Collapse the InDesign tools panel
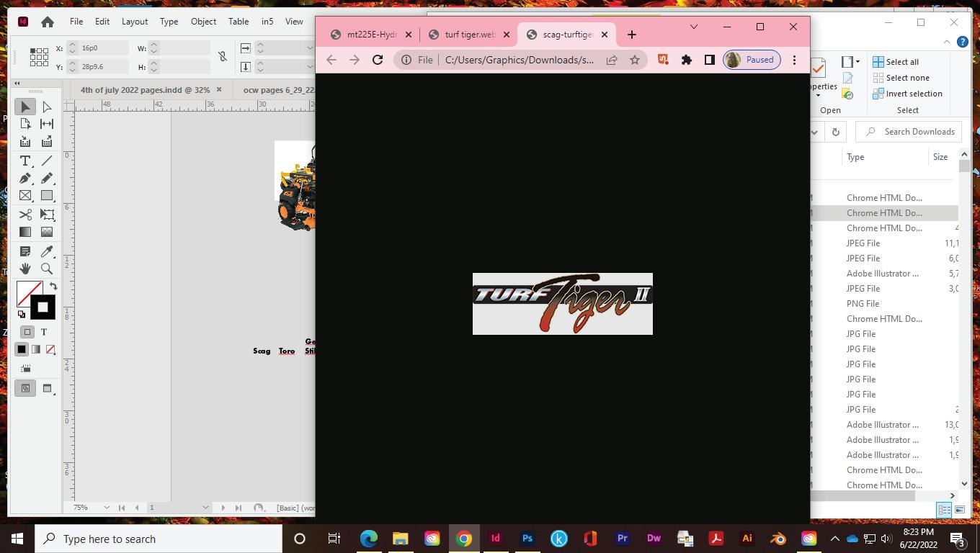 [x=17, y=84]
